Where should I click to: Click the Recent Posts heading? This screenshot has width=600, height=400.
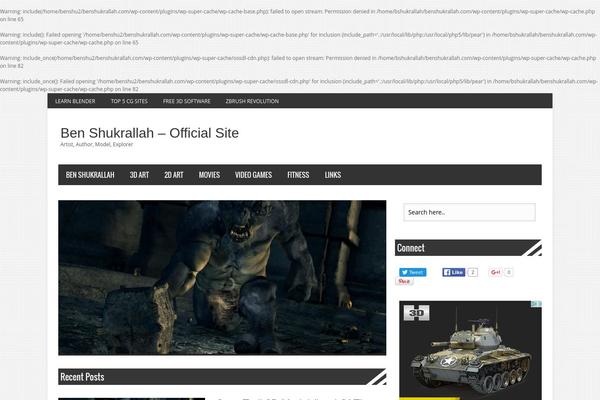coord(82,377)
